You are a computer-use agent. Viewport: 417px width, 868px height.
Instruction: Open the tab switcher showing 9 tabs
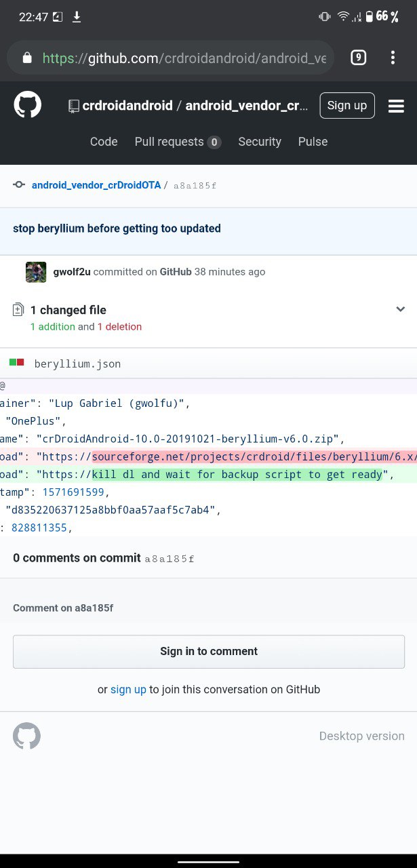point(359,58)
